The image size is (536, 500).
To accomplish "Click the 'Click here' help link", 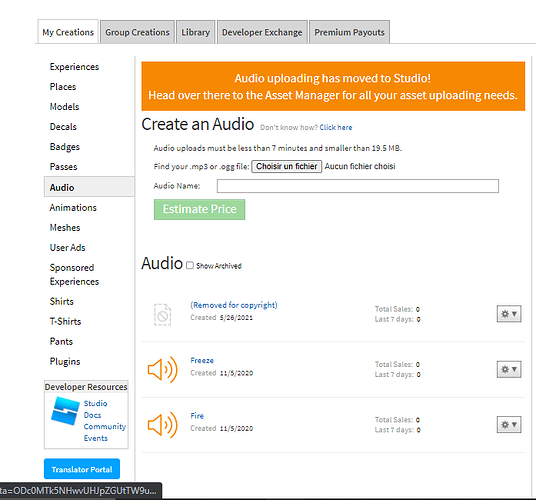I will 336,127.
